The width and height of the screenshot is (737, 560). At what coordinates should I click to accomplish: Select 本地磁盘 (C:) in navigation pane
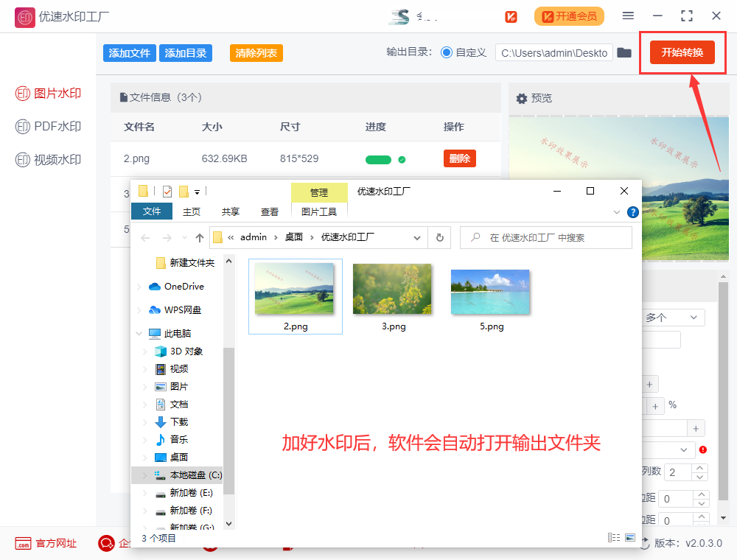[x=177, y=475]
